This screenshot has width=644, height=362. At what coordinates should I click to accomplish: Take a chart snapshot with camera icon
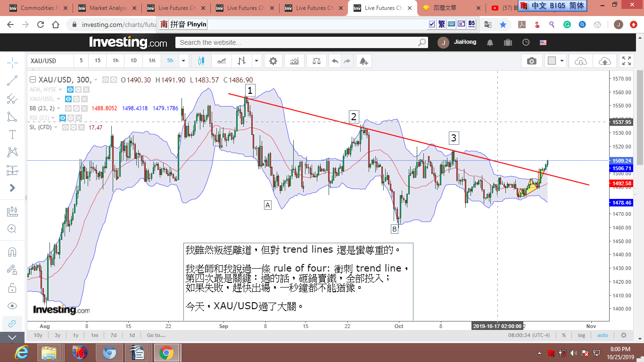[x=532, y=61]
